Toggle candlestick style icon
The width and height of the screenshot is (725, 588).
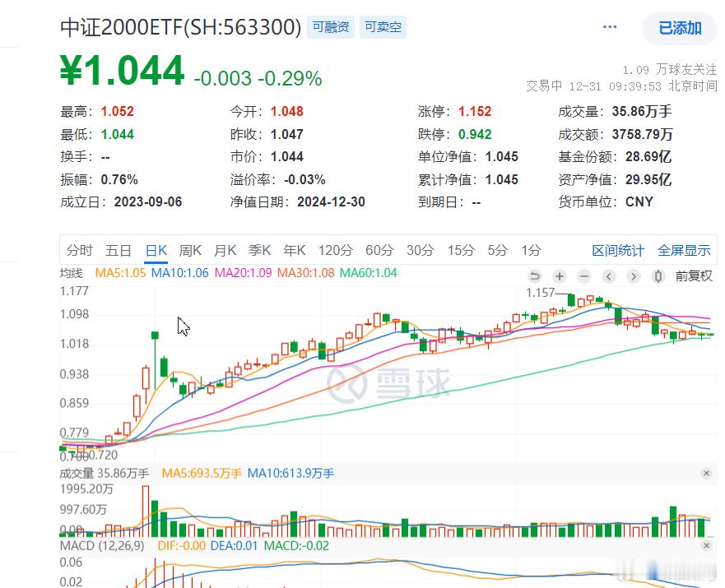coord(658,276)
